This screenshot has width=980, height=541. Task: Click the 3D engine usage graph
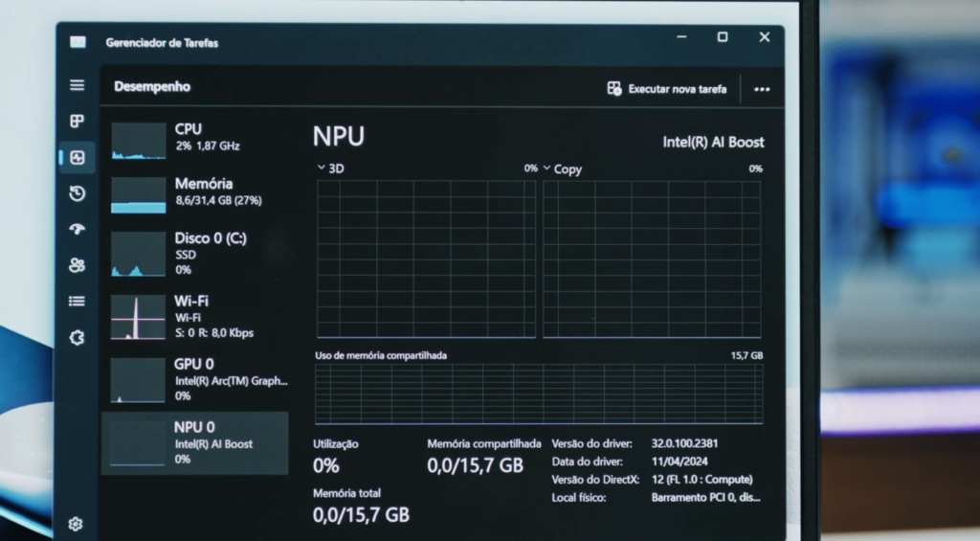(x=426, y=259)
